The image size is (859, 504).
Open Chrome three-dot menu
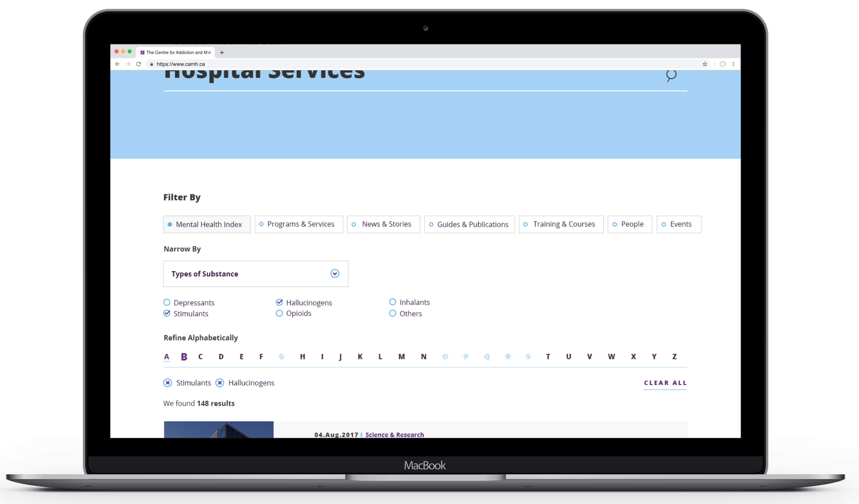click(x=733, y=64)
